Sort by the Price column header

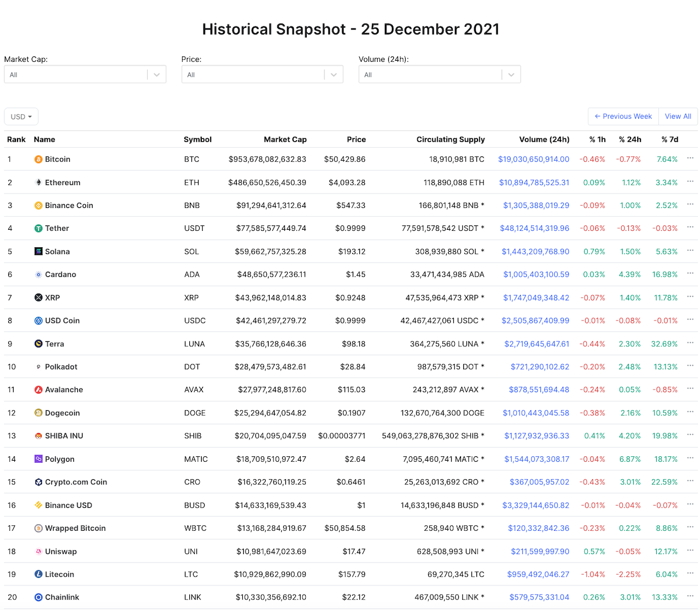tap(356, 140)
